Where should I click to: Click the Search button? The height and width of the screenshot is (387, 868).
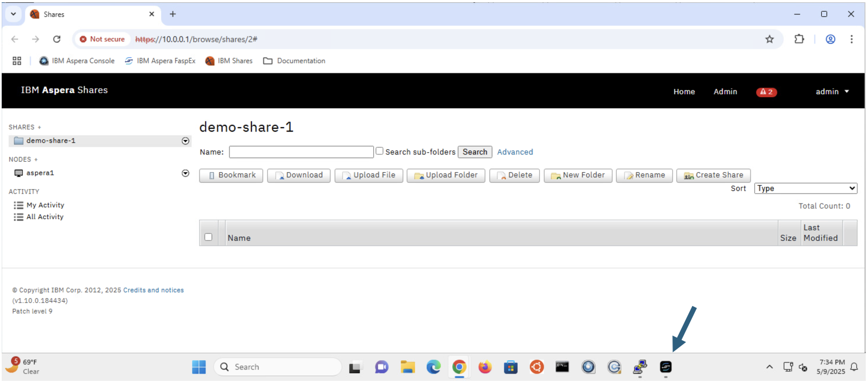click(x=475, y=152)
